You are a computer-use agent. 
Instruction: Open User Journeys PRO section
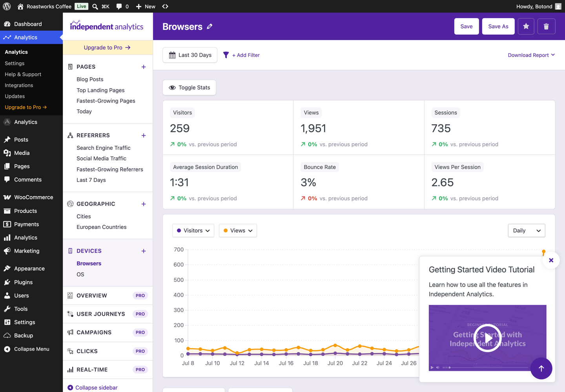[108, 314]
